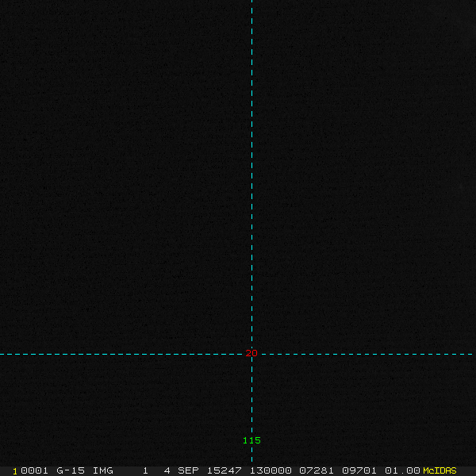The height and width of the screenshot is (476, 476).
Task: Click the G-15 satellite identifier
Action: click(x=71, y=470)
